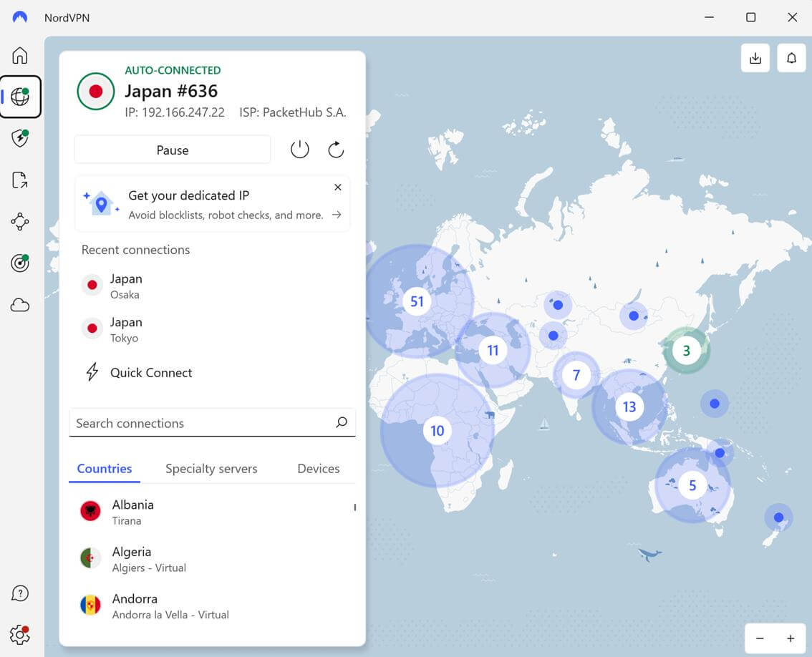Click the Australia cluster labeled 5
Viewport: 812px width, 657px height.
tap(692, 485)
